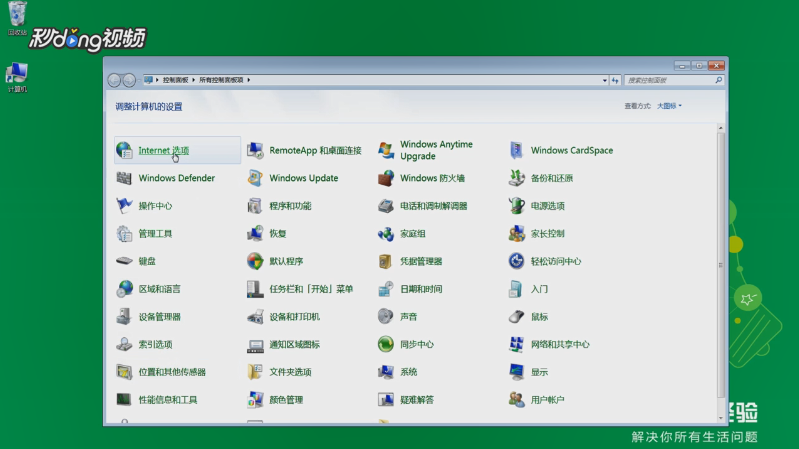Open 电话和调制解调器 icon

point(386,205)
